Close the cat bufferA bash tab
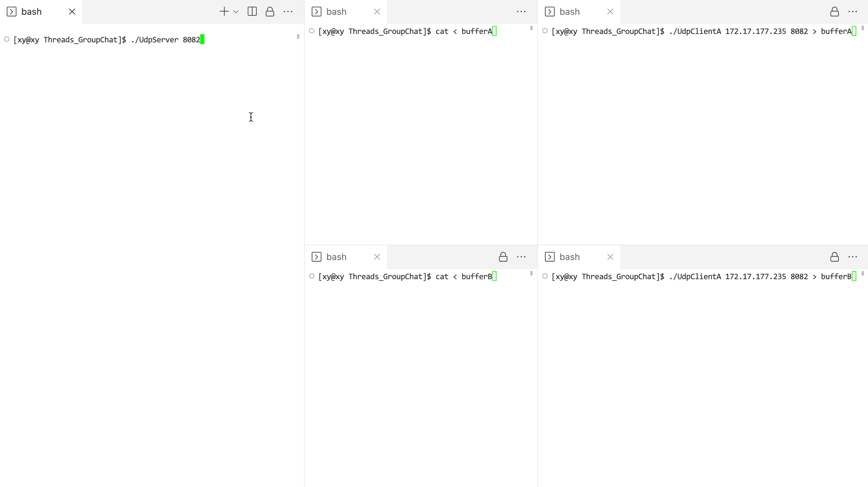Screen dimensions: 868x487 (x=377, y=12)
